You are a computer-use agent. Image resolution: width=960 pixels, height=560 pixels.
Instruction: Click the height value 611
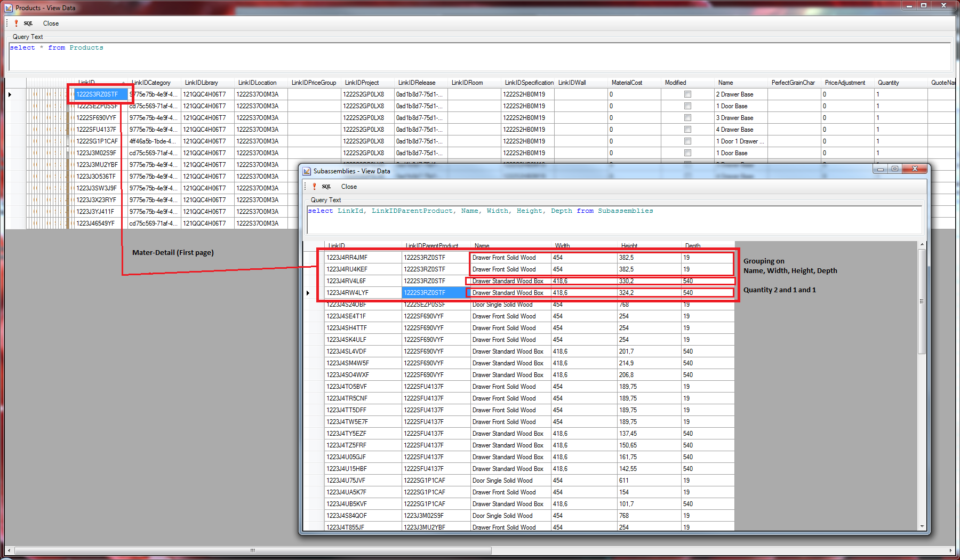tap(649, 481)
